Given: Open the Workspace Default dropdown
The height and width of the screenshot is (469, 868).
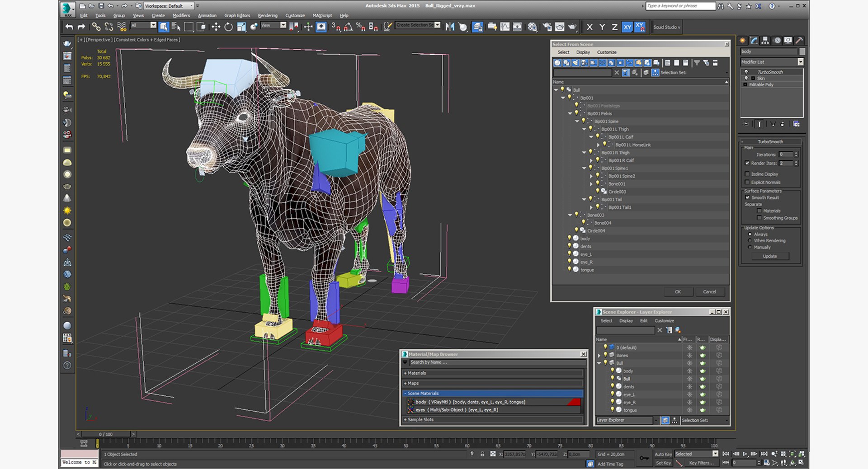Looking at the screenshot, I should point(169,6).
